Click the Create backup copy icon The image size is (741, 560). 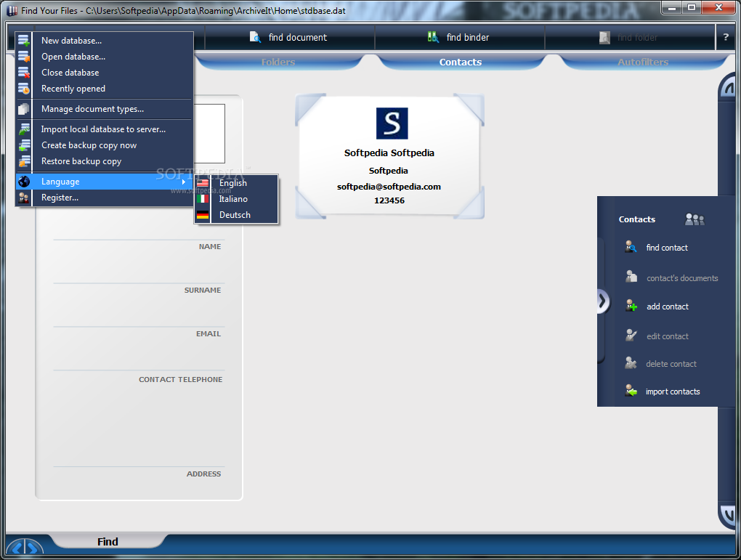(x=24, y=145)
